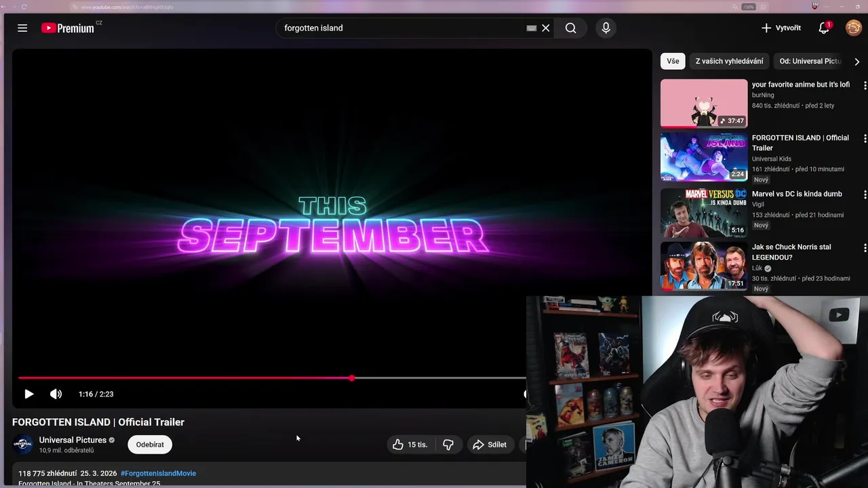Open options for the Marvel vs DC video
Screen dimensions: 868x488
pyautogui.click(x=865, y=195)
